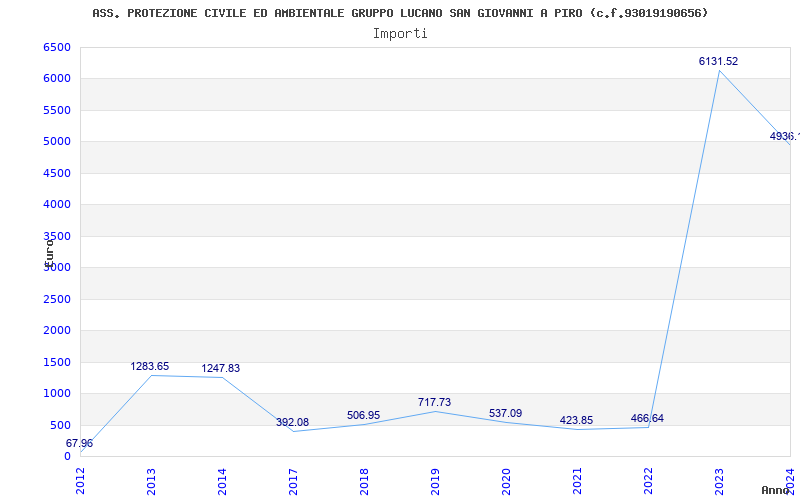Click year 2012 on the x-axis
800x500 pixels.
[x=81, y=480]
